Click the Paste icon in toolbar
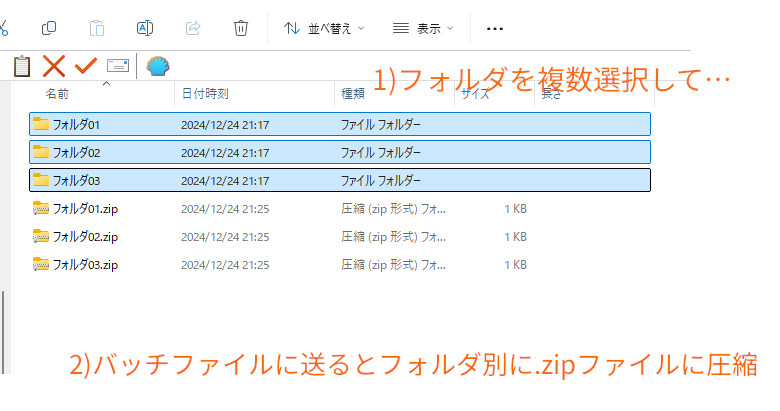Viewport: 780px width, 411px height. pos(97,28)
